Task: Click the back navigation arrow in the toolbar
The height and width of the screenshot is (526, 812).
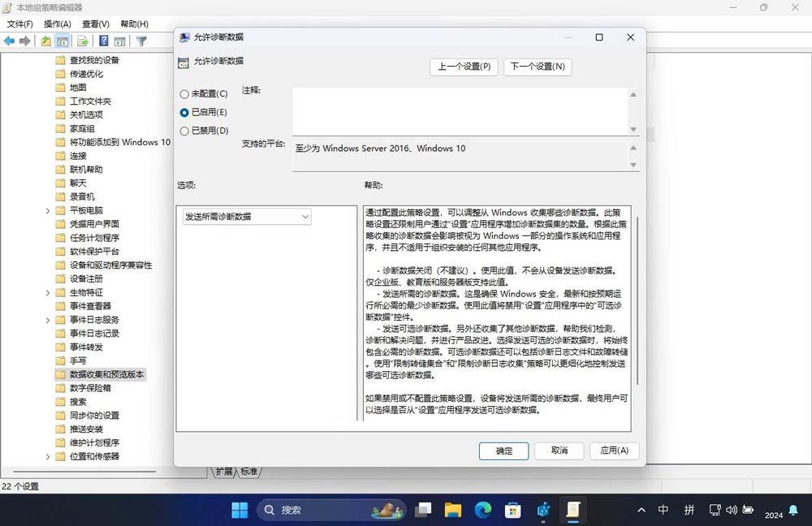Action: pyautogui.click(x=7, y=41)
